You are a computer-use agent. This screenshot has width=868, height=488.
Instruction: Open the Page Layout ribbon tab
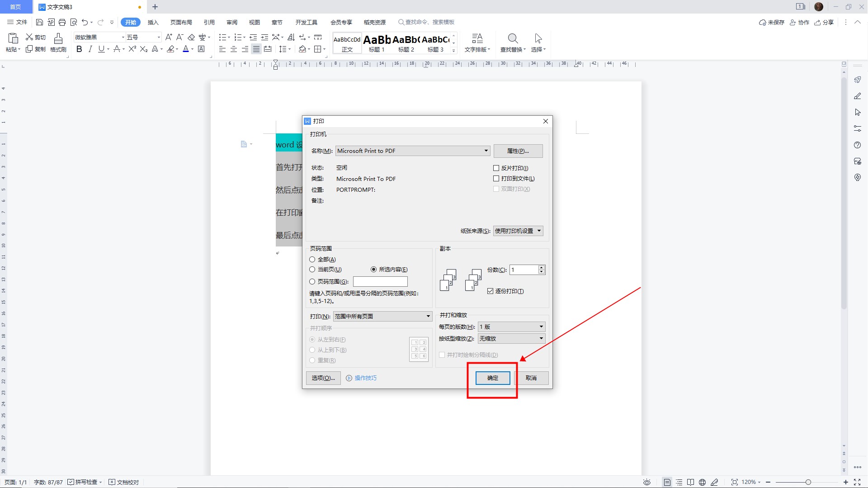pyautogui.click(x=181, y=22)
